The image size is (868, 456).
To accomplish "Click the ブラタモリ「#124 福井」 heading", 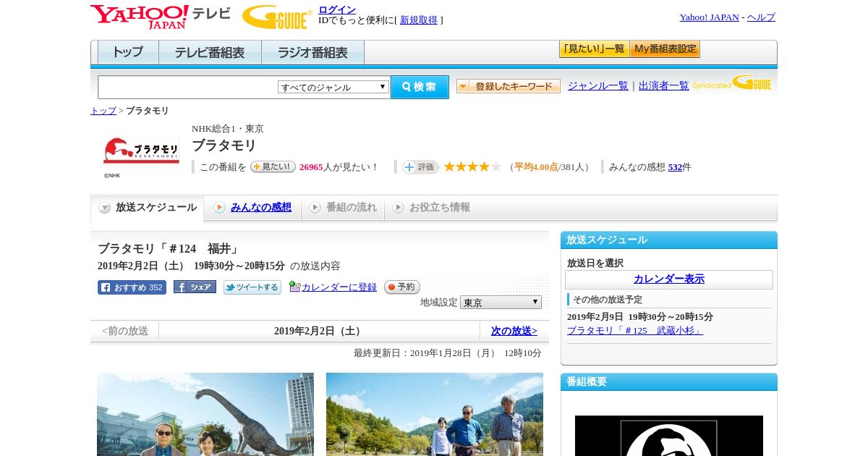I will [169, 249].
